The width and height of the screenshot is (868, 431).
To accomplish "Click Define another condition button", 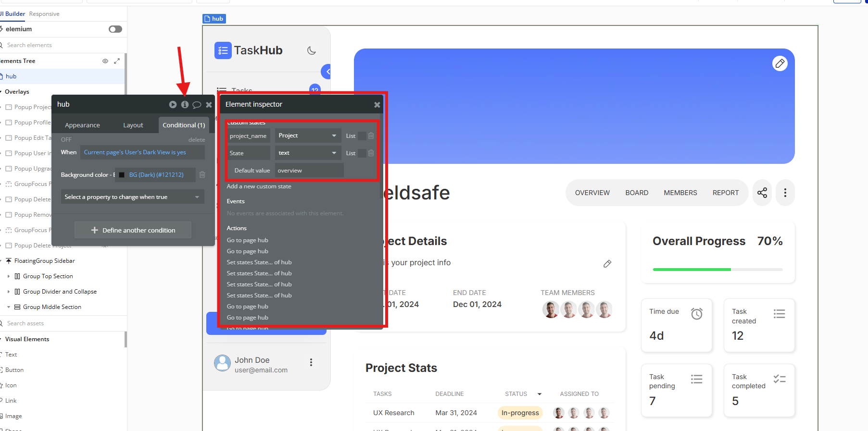I will (x=133, y=230).
